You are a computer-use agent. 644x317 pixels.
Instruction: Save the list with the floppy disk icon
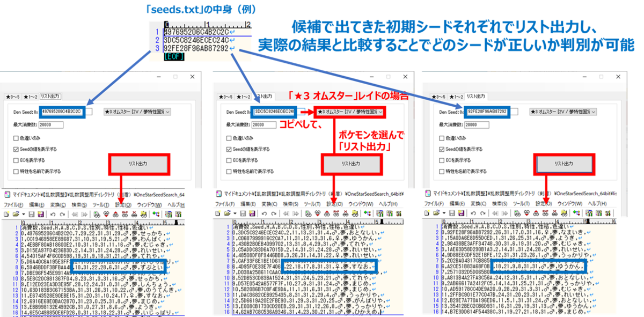click(31, 214)
